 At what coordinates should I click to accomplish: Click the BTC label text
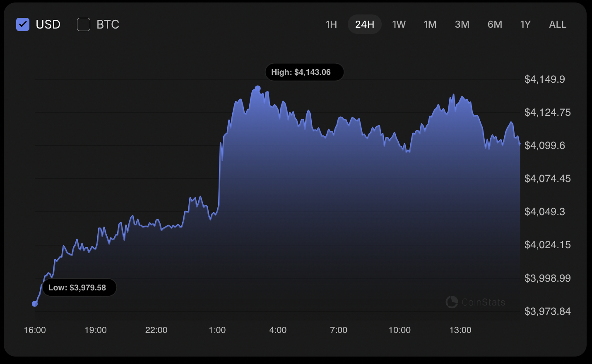pyautogui.click(x=108, y=24)
